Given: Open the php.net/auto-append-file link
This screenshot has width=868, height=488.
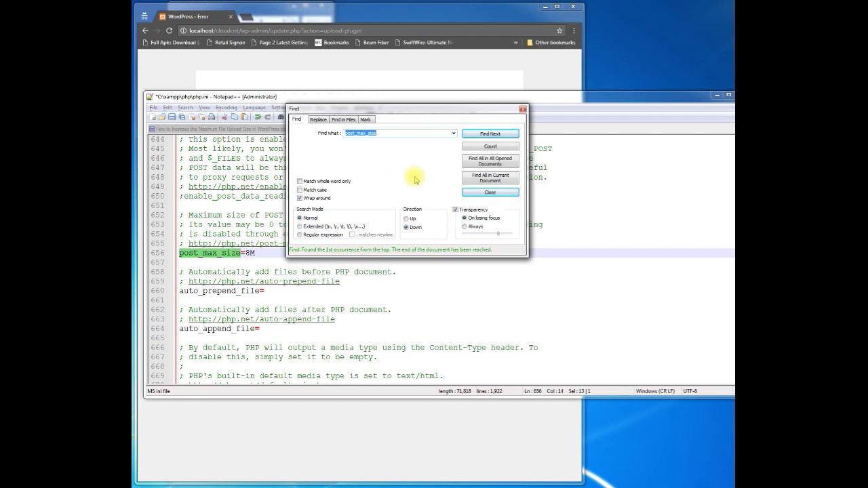Looking at the screenshot, I should 262,319.
